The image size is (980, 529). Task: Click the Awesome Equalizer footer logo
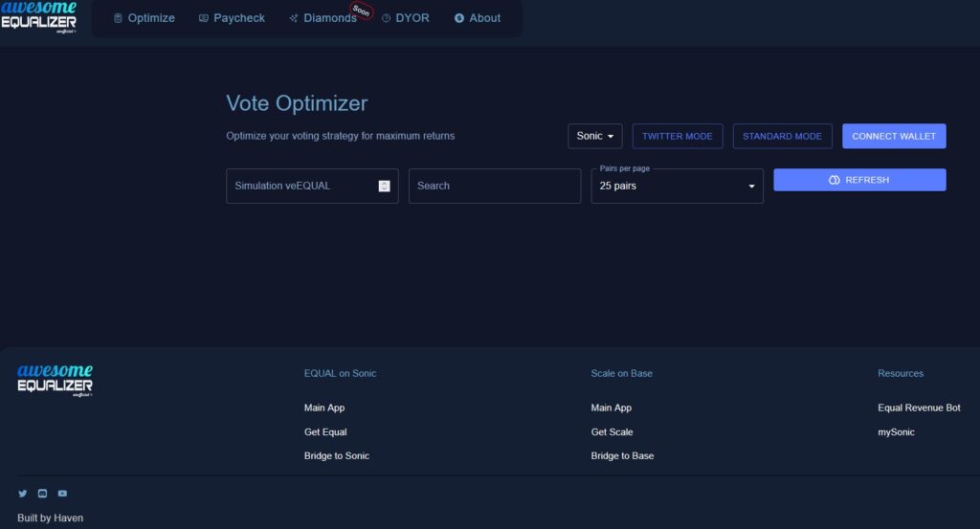point(55,380)
